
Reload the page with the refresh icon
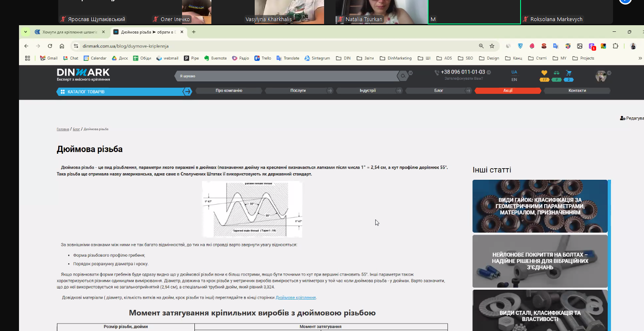[50, 46]
